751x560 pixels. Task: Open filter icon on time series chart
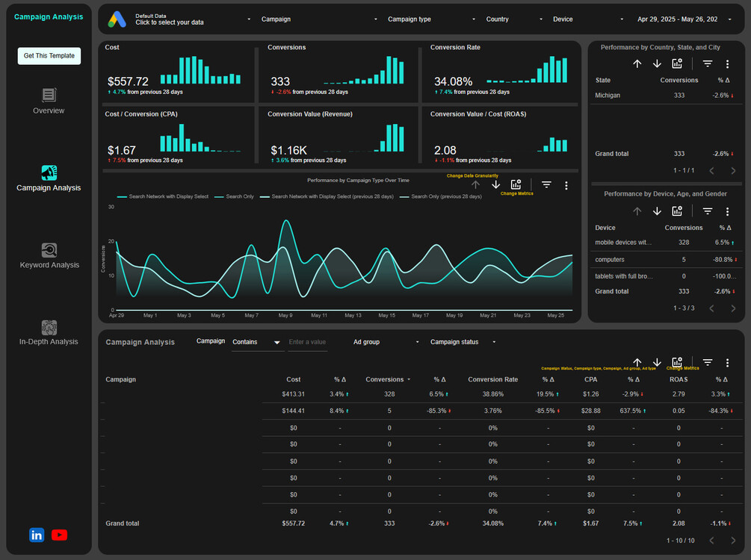point(546,184)
